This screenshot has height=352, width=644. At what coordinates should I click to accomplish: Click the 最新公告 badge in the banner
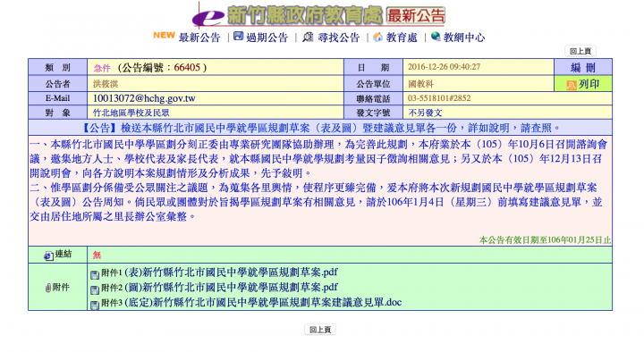416,16
